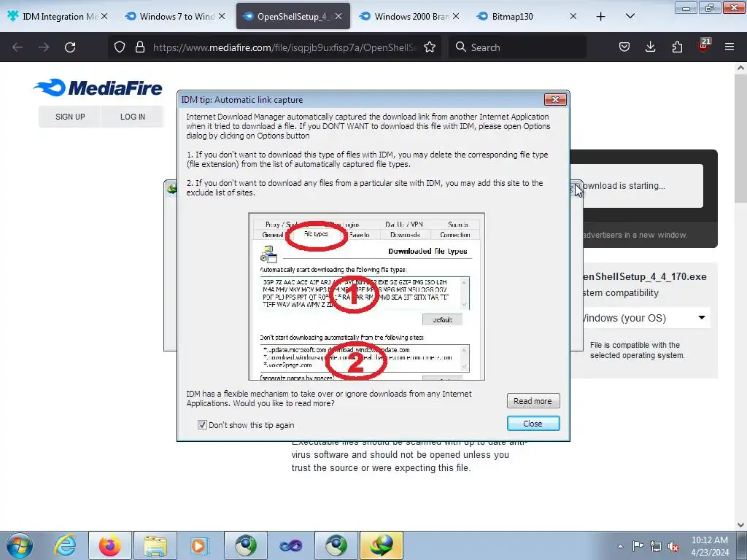
Task: Click the site security padlock icon
Action: pyautogui.click(x=139, y=47)
